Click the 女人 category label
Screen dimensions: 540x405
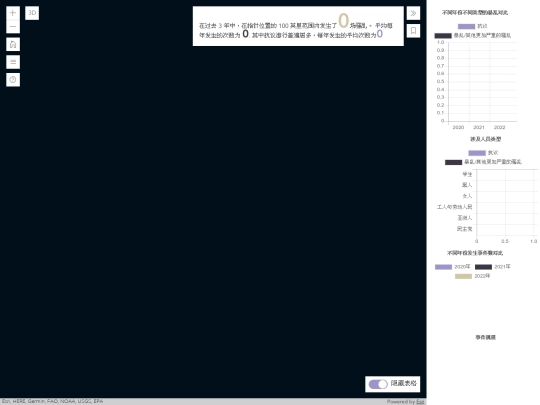467,196
